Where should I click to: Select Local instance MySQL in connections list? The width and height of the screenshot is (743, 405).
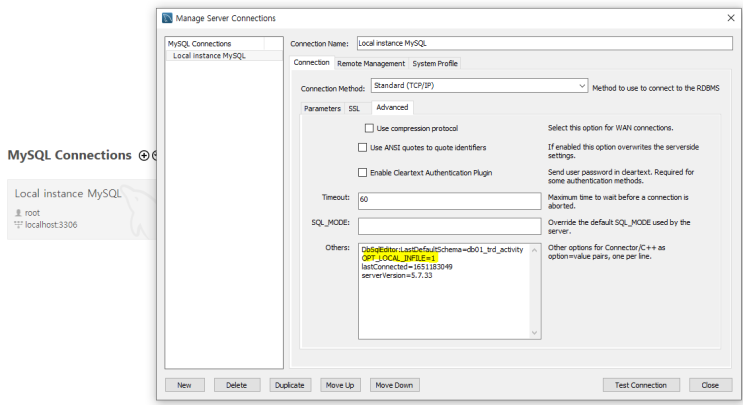(224, 55)
